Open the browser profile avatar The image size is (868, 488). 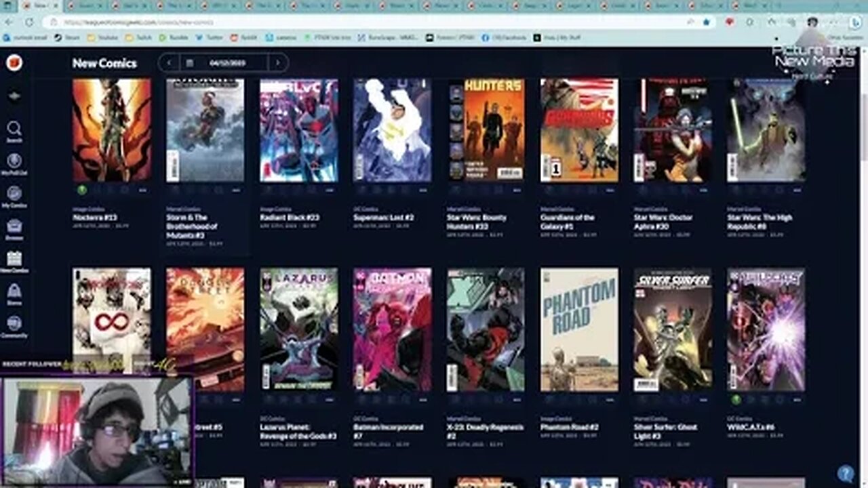click(812, 22)
